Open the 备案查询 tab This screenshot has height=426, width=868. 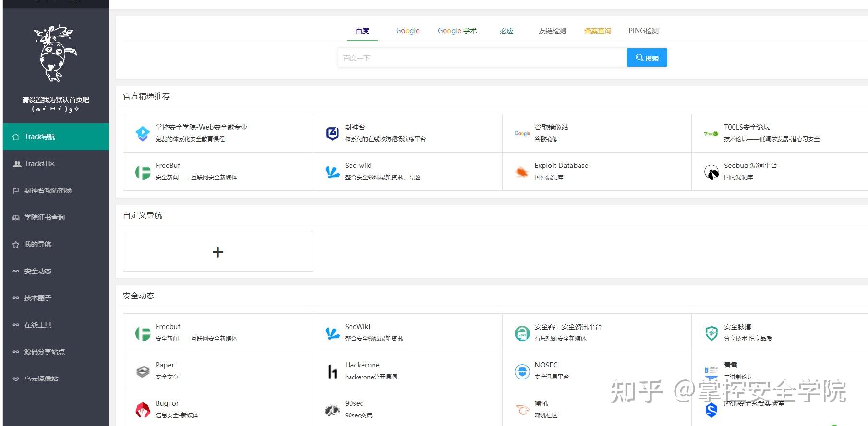(x=598, y=31)
